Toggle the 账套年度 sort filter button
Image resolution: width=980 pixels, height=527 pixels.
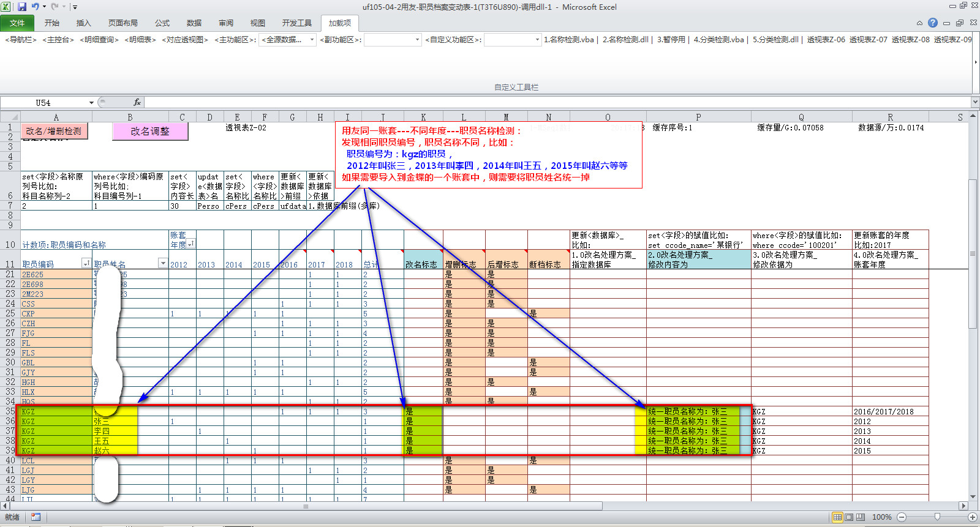pyautogui.click(x=190, y=244)
